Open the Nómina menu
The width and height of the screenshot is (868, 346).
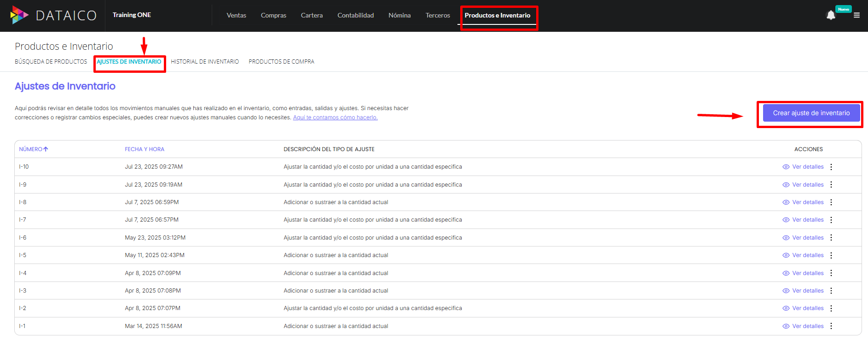(399, 15)
